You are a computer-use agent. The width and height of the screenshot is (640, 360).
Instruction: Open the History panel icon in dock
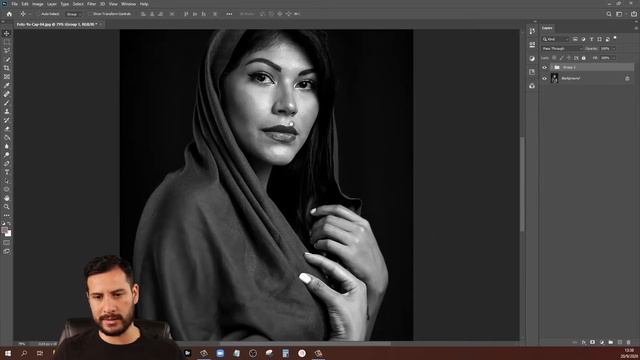tap(532, 31)
